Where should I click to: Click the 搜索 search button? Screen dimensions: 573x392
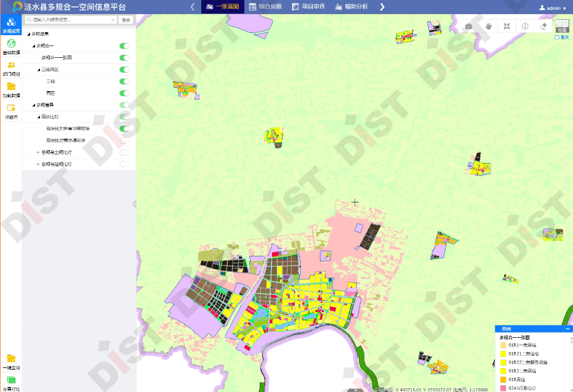[x=126, y=20]
